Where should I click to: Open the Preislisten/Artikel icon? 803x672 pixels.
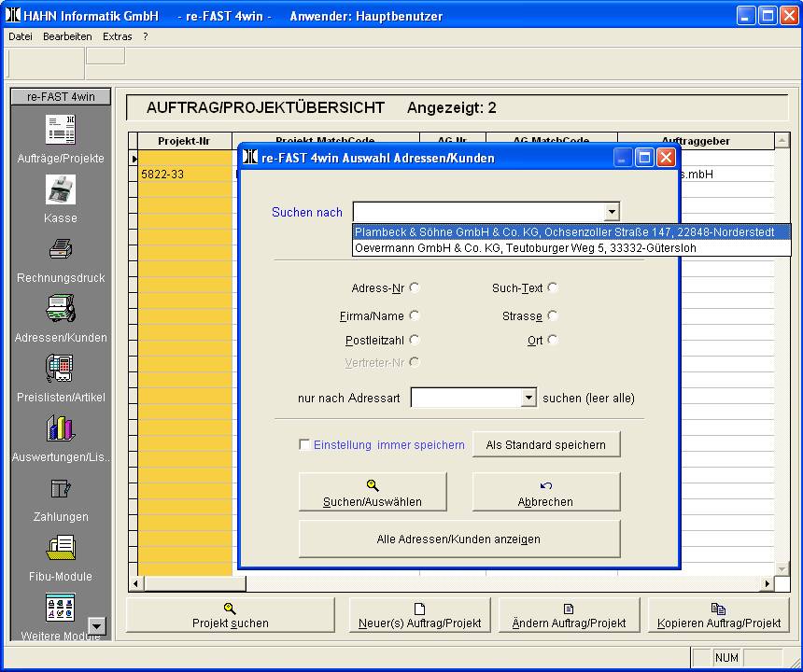tap(61, 369)
